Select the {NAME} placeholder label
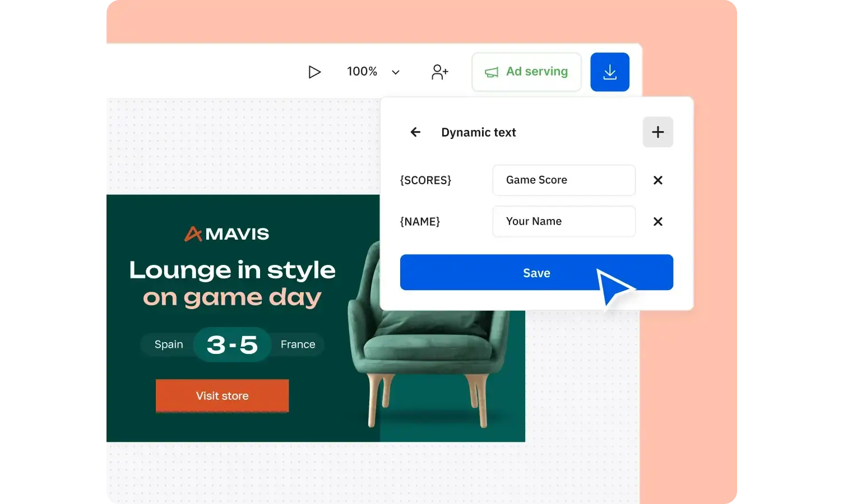Image resolution: width=843 pixels, height=504 pixels. click(x=419, y=222)
